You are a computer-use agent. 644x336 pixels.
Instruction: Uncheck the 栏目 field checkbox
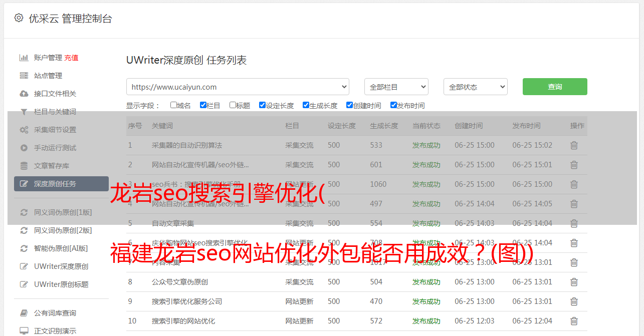tap(203, 105)
